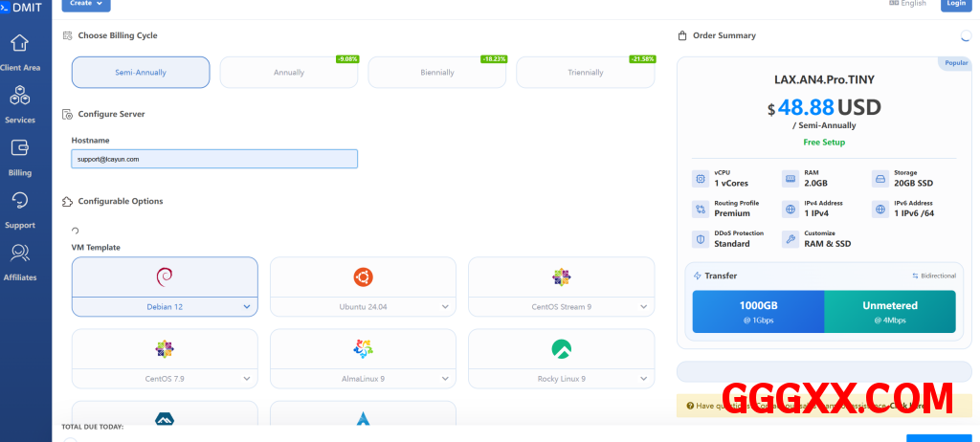Open the Client Area home icon
Image resolution: width=980 pixels, height=442 pixels.
(19, 44)
